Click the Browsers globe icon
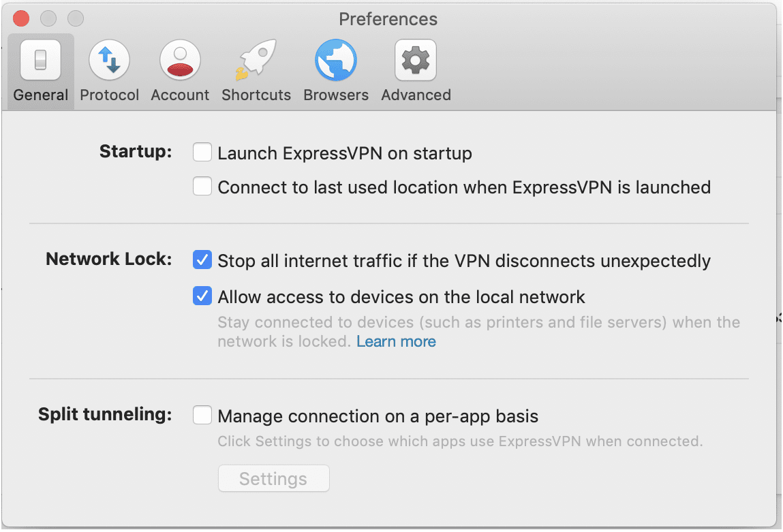 pyautogui.click(x=336, y=61)
